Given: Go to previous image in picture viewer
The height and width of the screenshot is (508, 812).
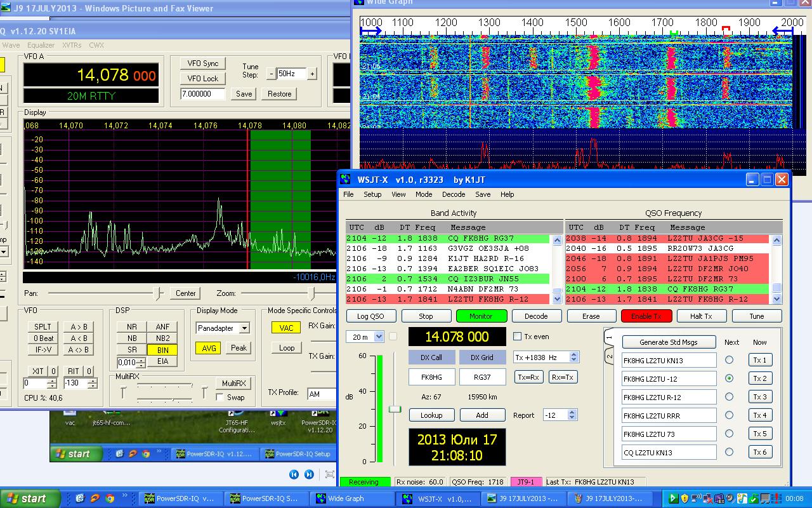Looking at the screenshot, I should [x=294, y=474].
